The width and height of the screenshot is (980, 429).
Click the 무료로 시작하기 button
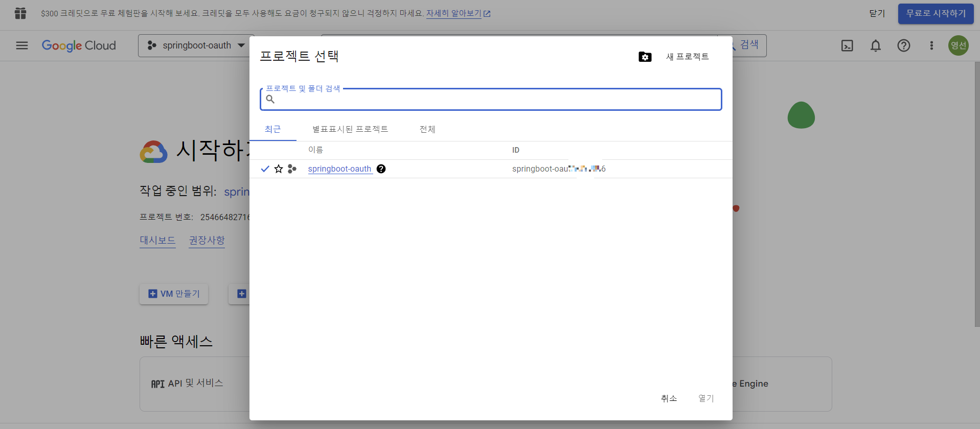pos(936,13)
